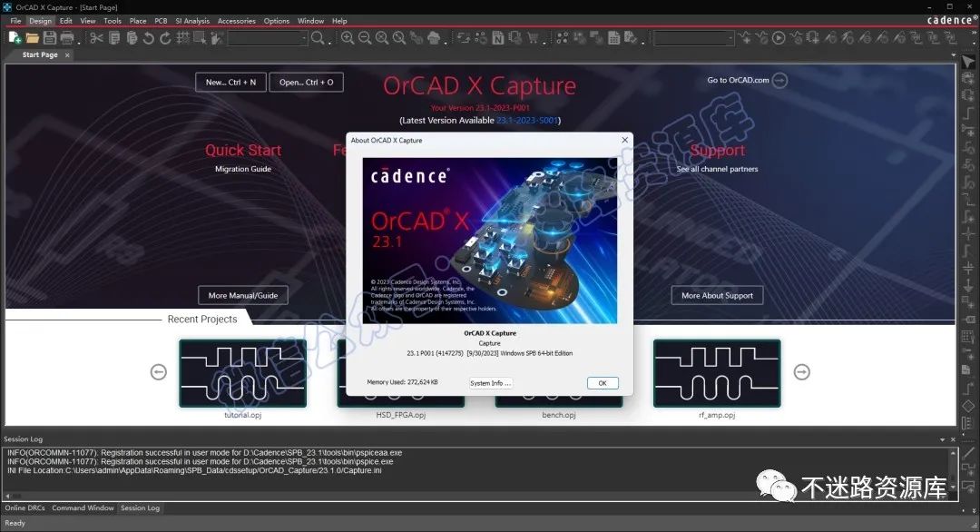Open See all channel partners link
The width and height of the screenshot is (980, 532).
717,169
